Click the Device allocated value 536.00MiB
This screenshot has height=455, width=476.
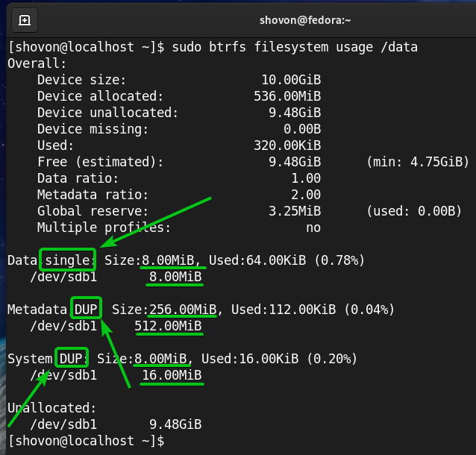click(x=287, y=96)
